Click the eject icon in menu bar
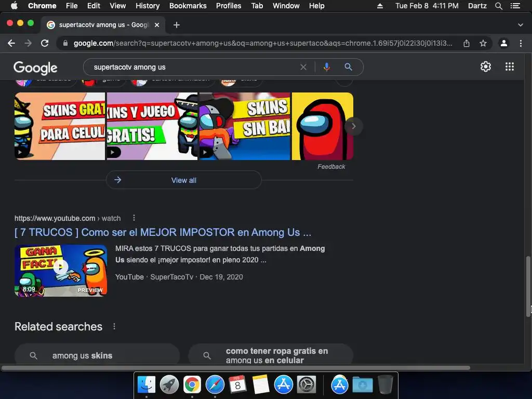The width and height of the screenshot is (532, 399). (380, 6)
